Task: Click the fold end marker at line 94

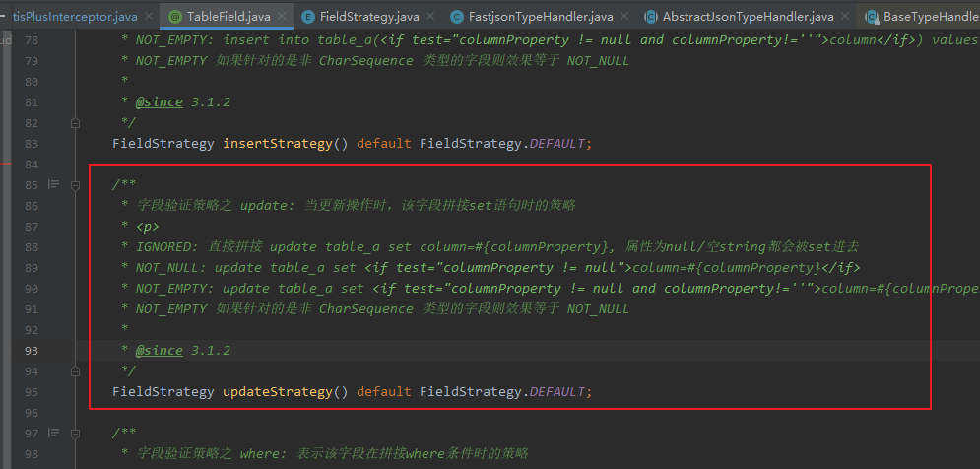Action: point(75,371)
